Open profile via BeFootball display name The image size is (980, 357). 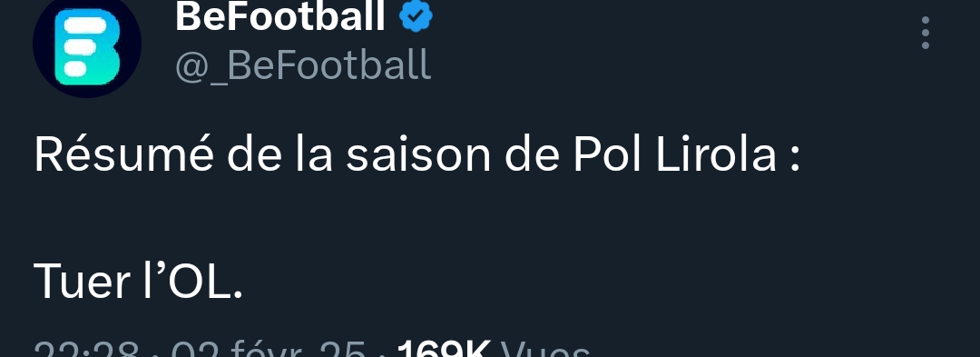[280, 15]
